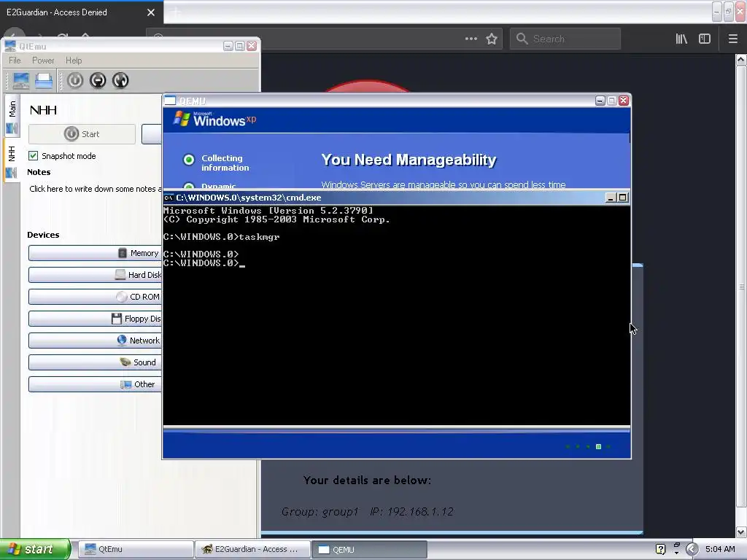Click the browser scrollbar down arrow
747x560 pixels.
[741, 532]
